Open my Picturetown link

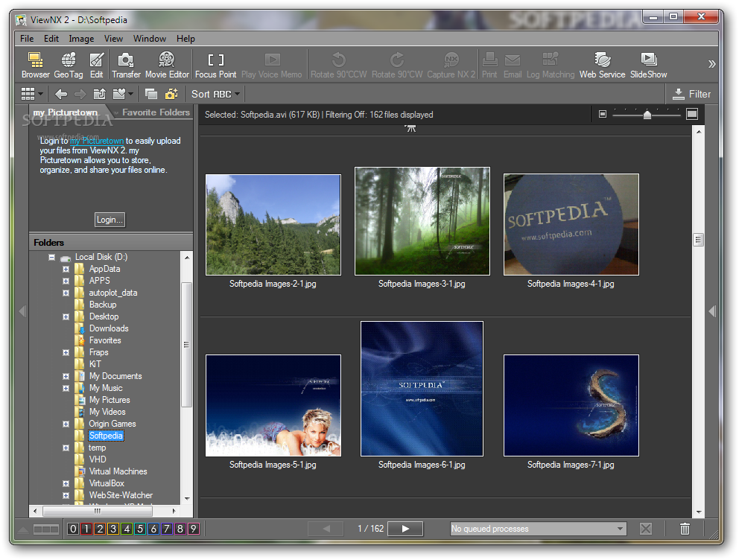click(x=97, y=141)
